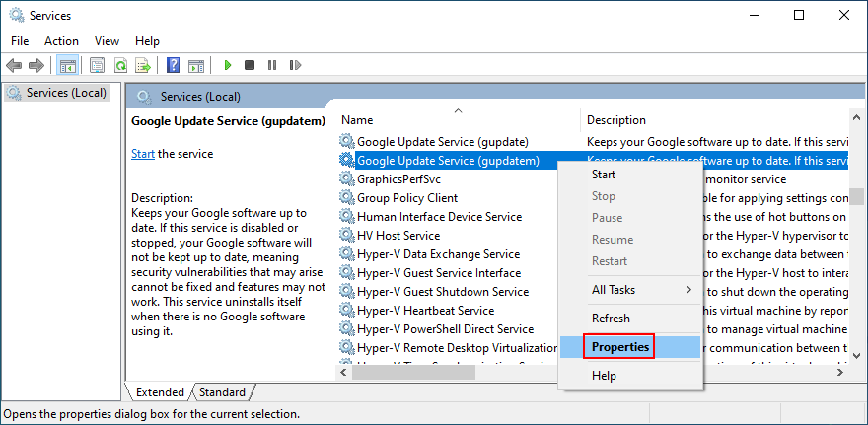Click the Services title bar gear icon

(x=17, y=16)
